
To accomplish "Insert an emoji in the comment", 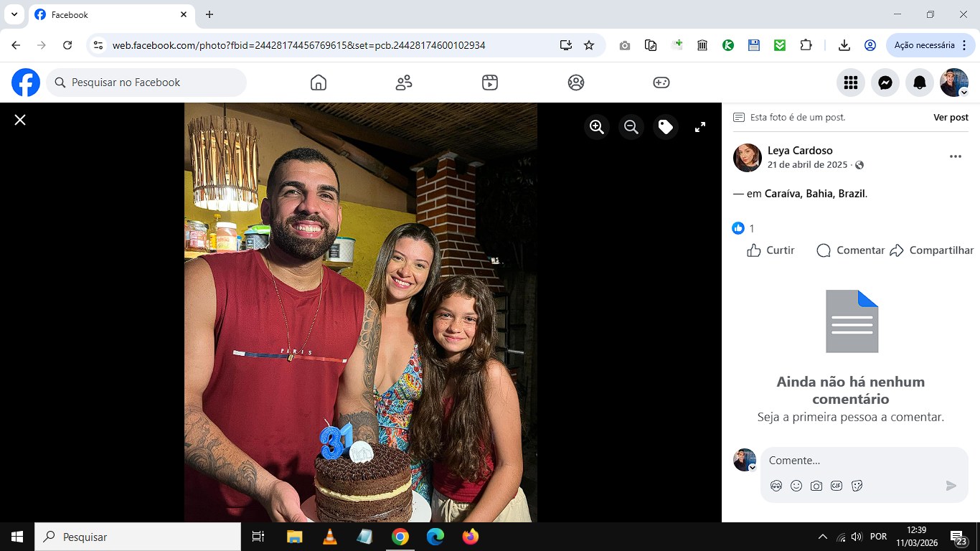I will 796,486.
